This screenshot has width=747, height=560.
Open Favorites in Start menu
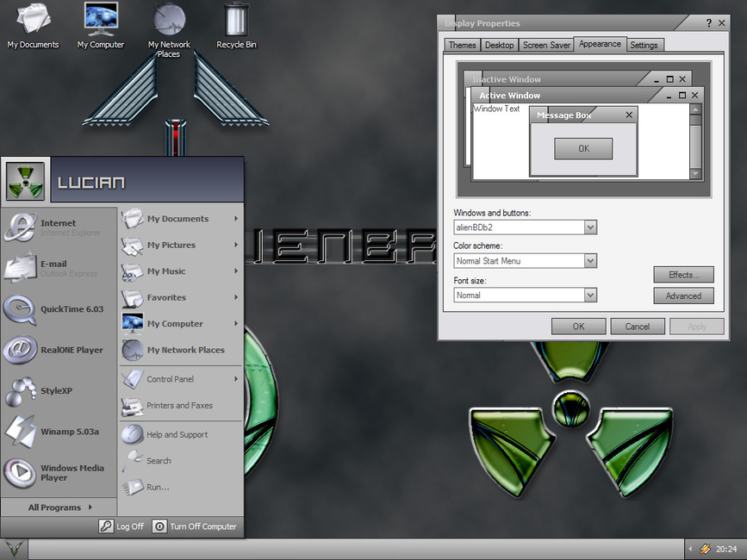(181, 297)
